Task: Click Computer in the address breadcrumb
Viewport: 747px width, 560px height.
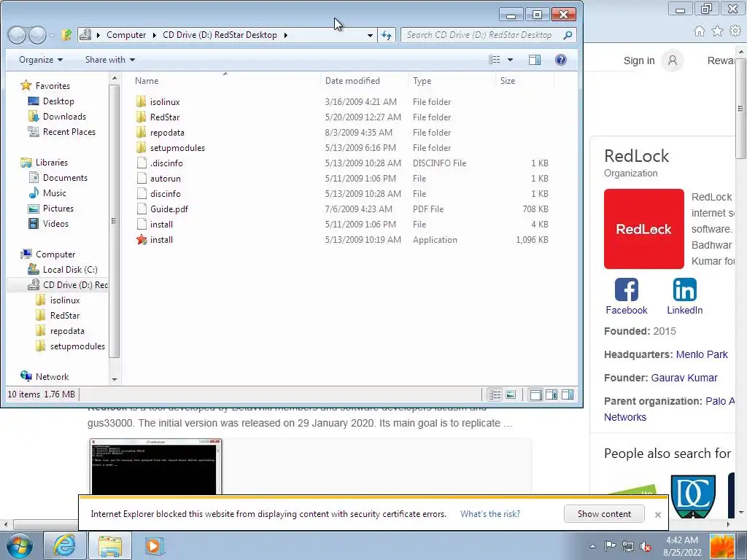Action: pos(126,35)
